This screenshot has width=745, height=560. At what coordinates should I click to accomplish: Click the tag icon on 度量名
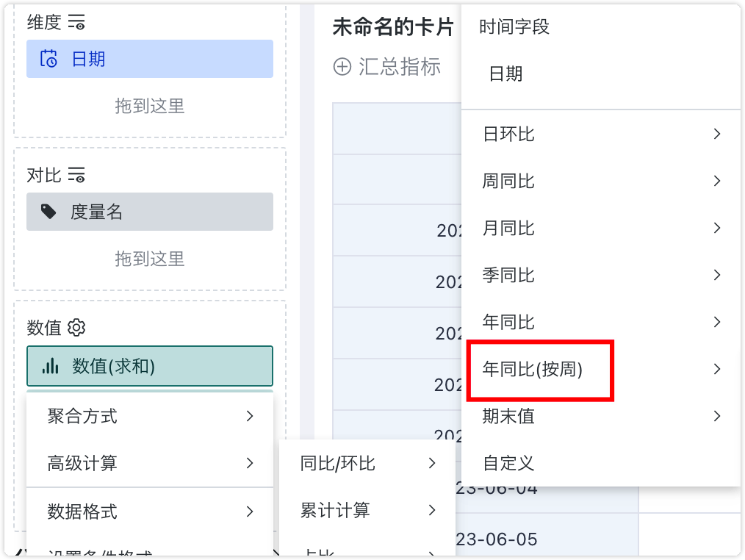point(50,212)
